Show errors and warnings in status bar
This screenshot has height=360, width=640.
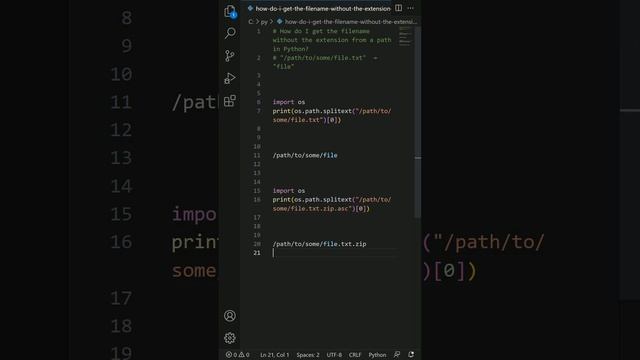pyautogui.click(x=238, y=355)
